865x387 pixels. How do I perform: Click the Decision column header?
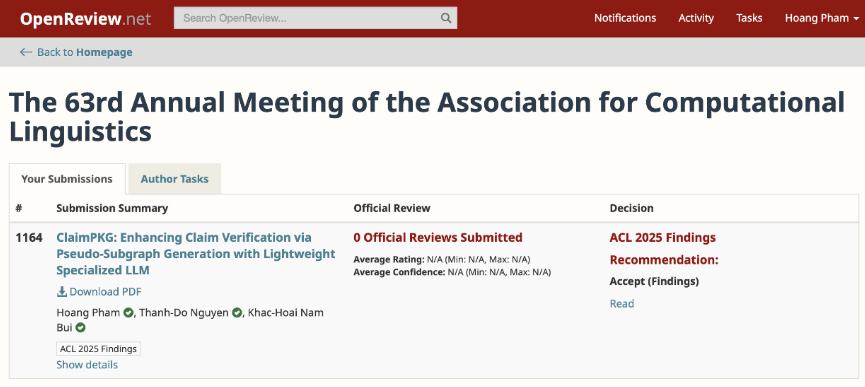pyautogui.click(x=631, y=208)
